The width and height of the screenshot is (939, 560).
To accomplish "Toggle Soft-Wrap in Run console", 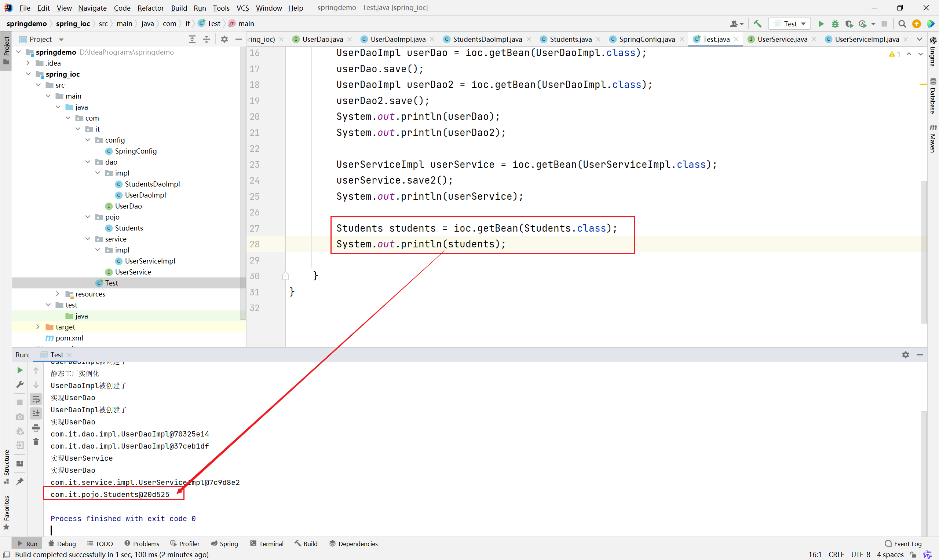I will click(x=36, y=399).
